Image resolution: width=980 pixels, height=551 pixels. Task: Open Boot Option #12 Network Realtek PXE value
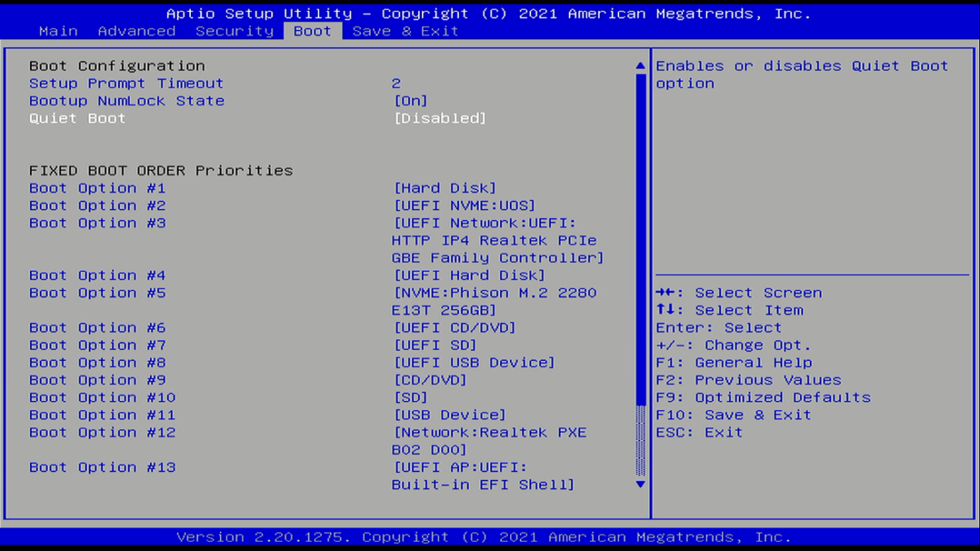point(489,440)
